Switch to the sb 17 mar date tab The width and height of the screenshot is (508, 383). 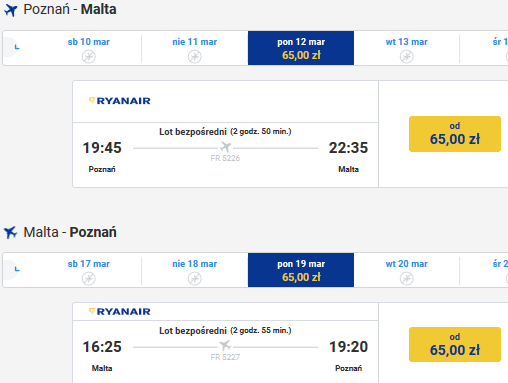click(x=89, y=270)
